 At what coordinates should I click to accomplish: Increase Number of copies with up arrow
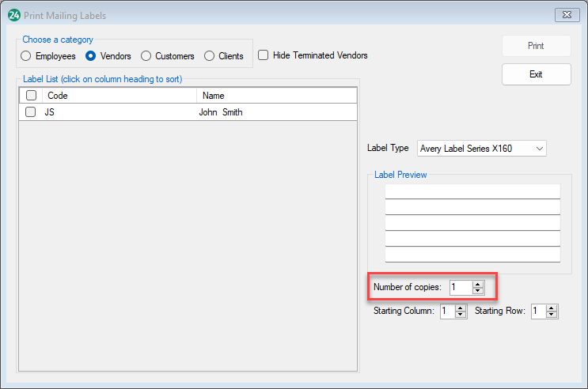point(478,284)
